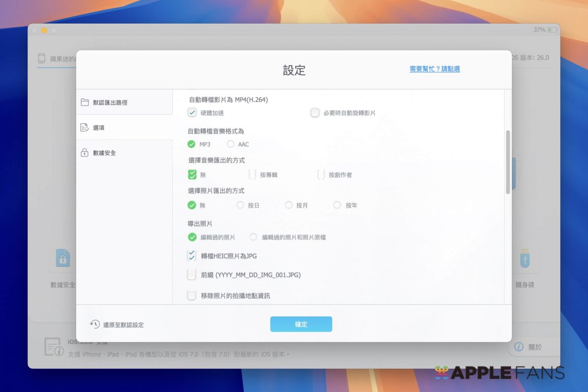This screenshot has height=392, width=588.
Task: Click the device phone icon at top left
Action: click(42, 59)
